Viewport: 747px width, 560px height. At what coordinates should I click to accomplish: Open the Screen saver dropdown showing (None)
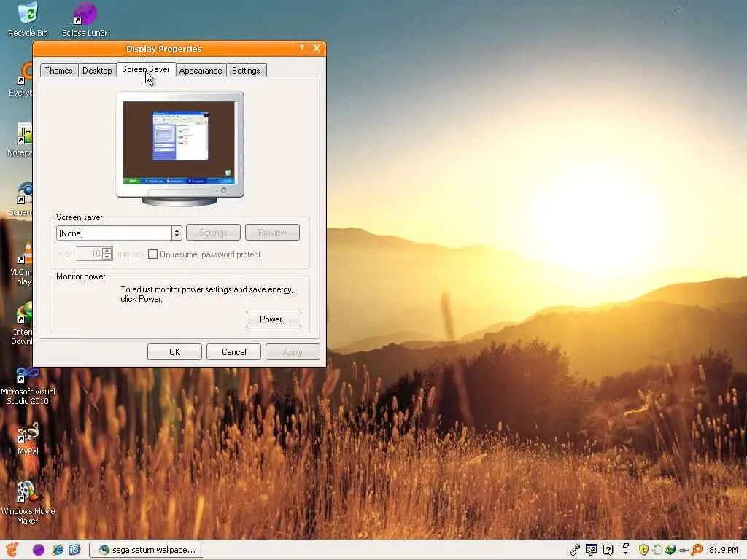[119, 233]
